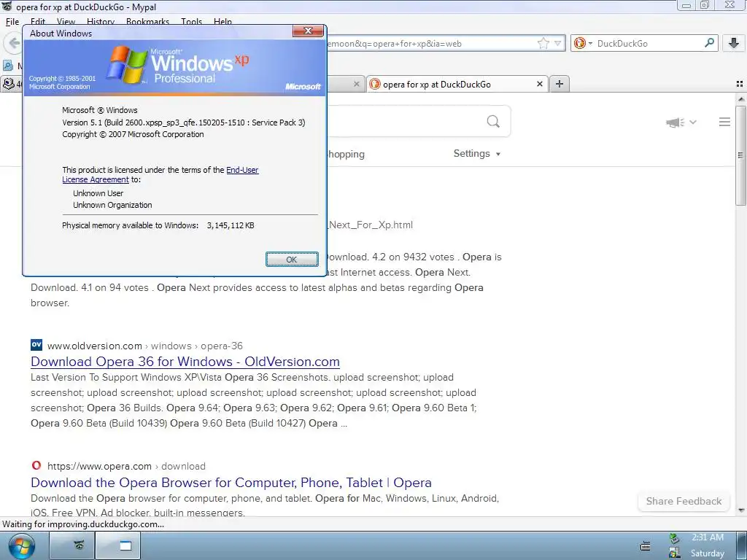Click the Opera site red O favicon
The width and height of the screenshot is (747, 560).
36,465
